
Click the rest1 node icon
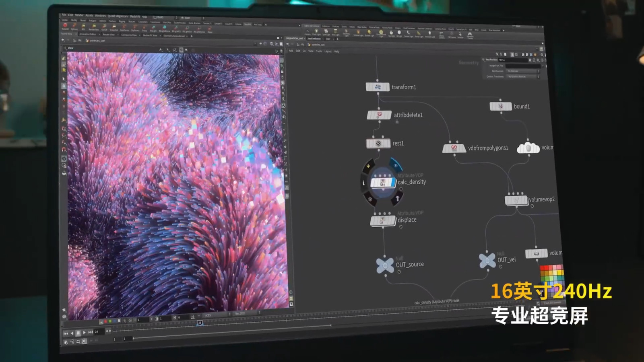click(x=378, y=143)
